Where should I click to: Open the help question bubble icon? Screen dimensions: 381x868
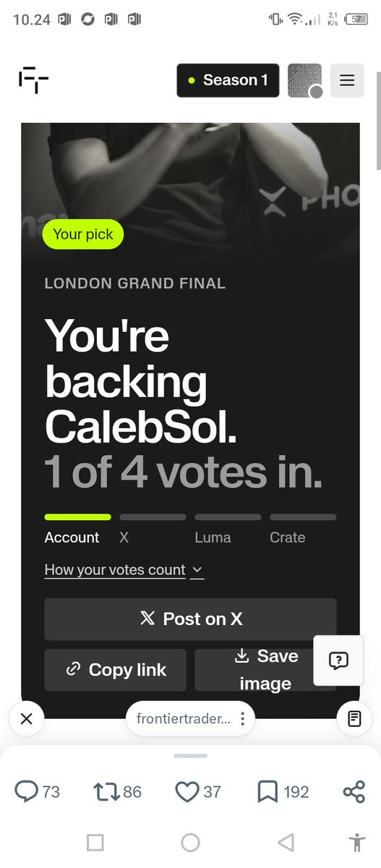[338, 660]
